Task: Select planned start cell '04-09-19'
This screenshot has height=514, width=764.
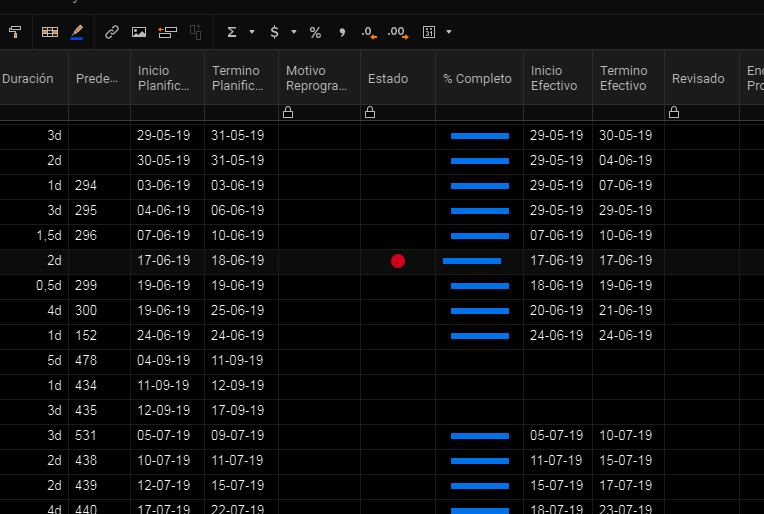Action: pyautogui.click(x=168, y=361)
